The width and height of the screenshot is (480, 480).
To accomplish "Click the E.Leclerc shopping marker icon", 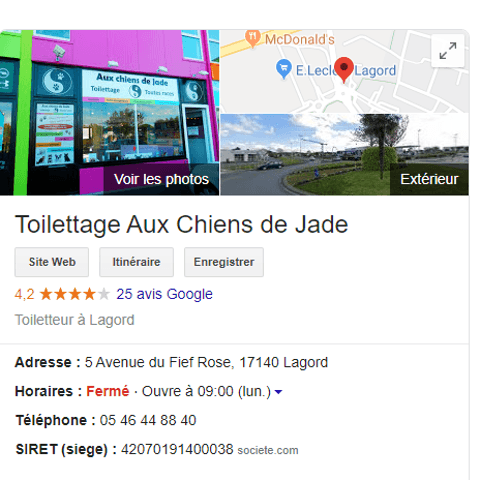I will pos(284,69).
